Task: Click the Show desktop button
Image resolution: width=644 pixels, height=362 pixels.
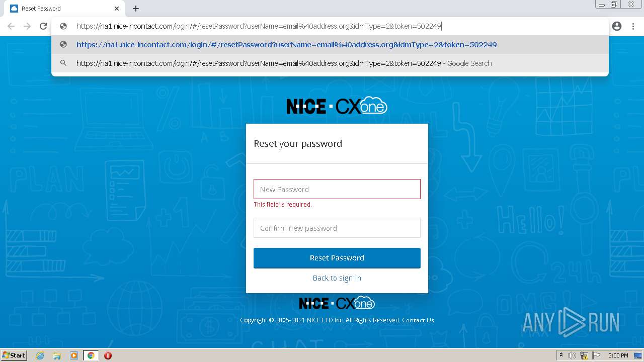Action: (639, 355)
